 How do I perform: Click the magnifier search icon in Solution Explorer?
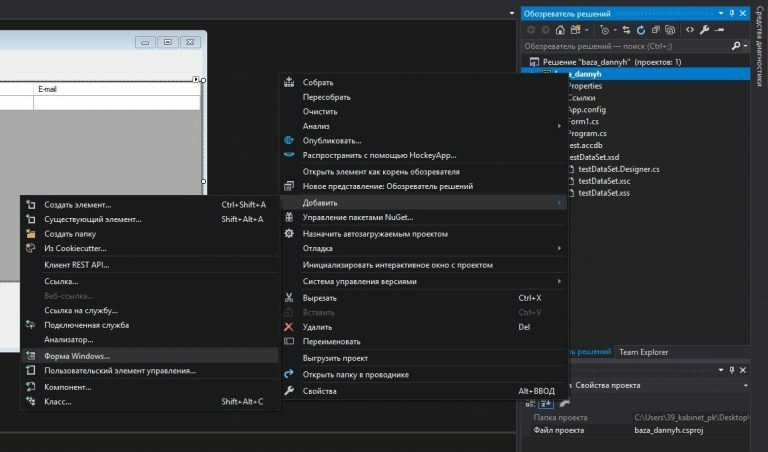736,46
